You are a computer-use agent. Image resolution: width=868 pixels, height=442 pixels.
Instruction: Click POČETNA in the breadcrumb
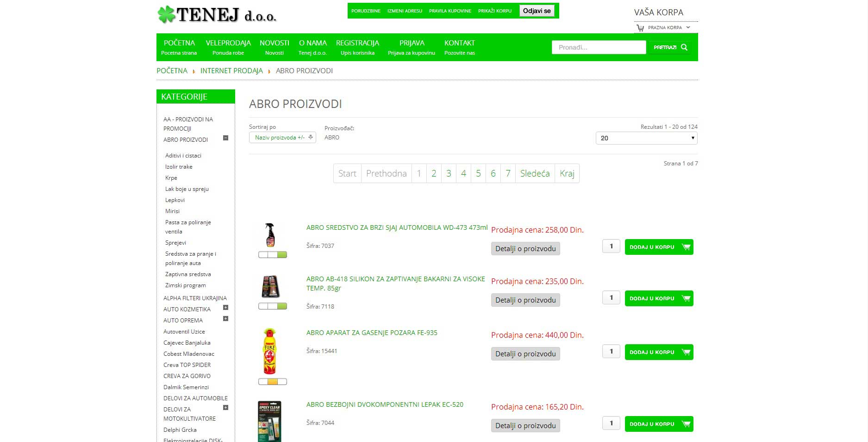tap(172, 71)
